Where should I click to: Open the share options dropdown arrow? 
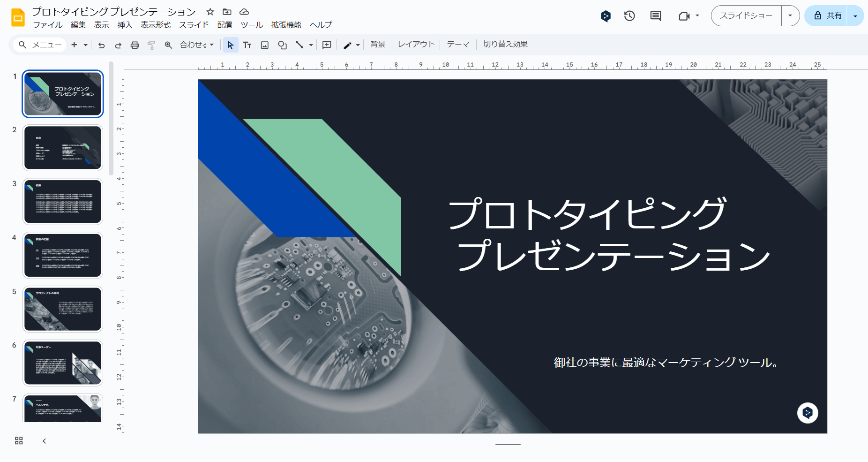pos(855,16)
